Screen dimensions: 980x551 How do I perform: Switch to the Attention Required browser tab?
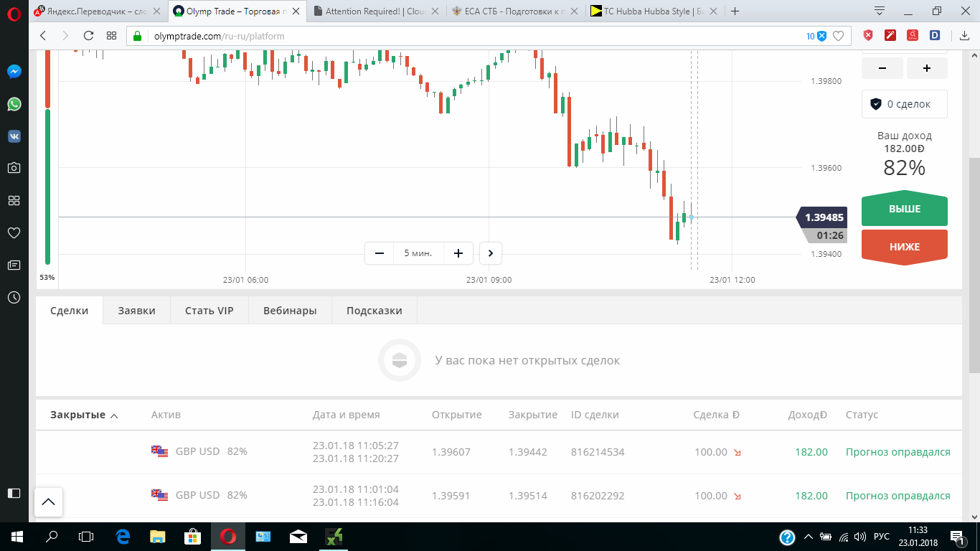(x=377, y=11)
